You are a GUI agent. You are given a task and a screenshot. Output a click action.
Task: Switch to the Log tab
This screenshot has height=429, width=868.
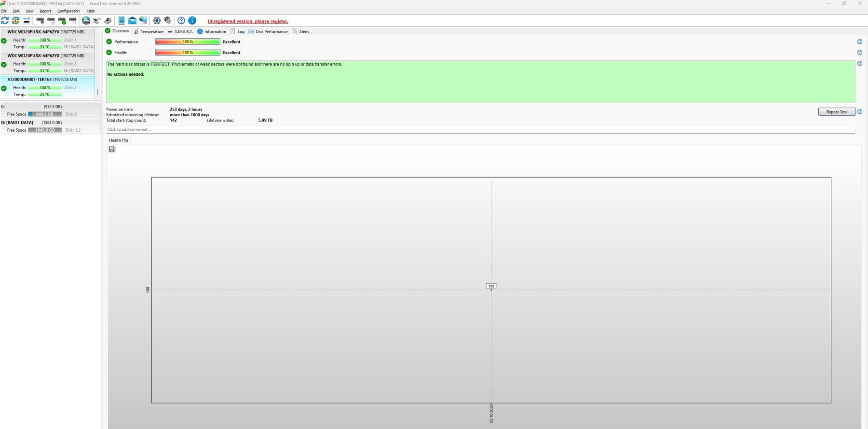237,32
